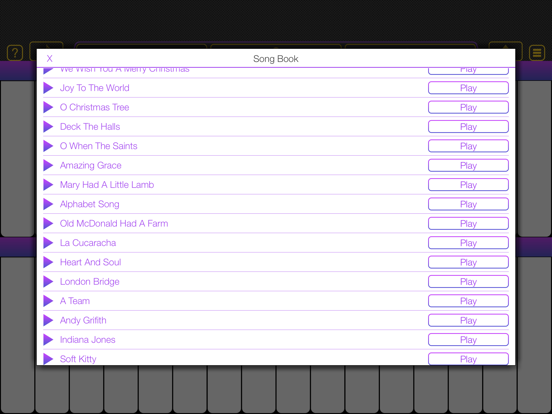Click Play button for O Christmas Tree

tap(468, 107)
